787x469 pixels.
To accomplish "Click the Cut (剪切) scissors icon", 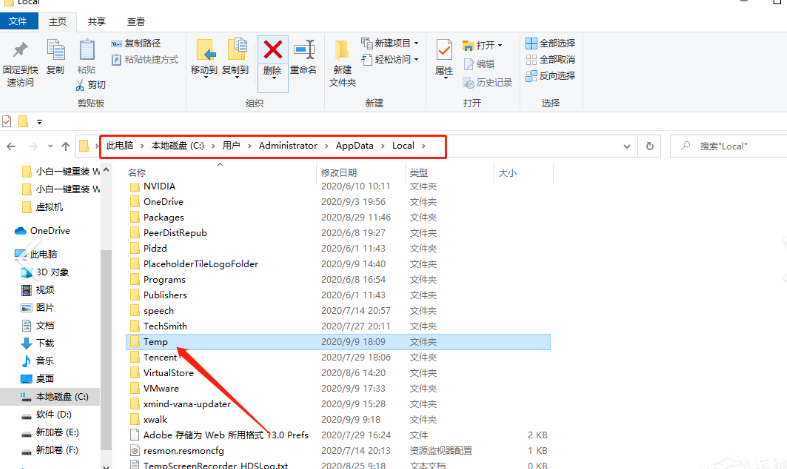I will pyautogui.click(x=80, y=85).
